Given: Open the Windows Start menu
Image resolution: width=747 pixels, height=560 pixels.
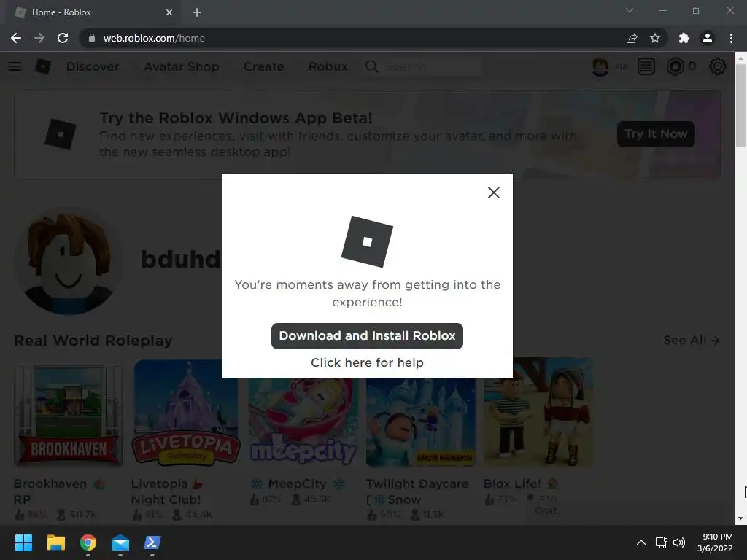Looking at the screenshot, I should point(23,542).
